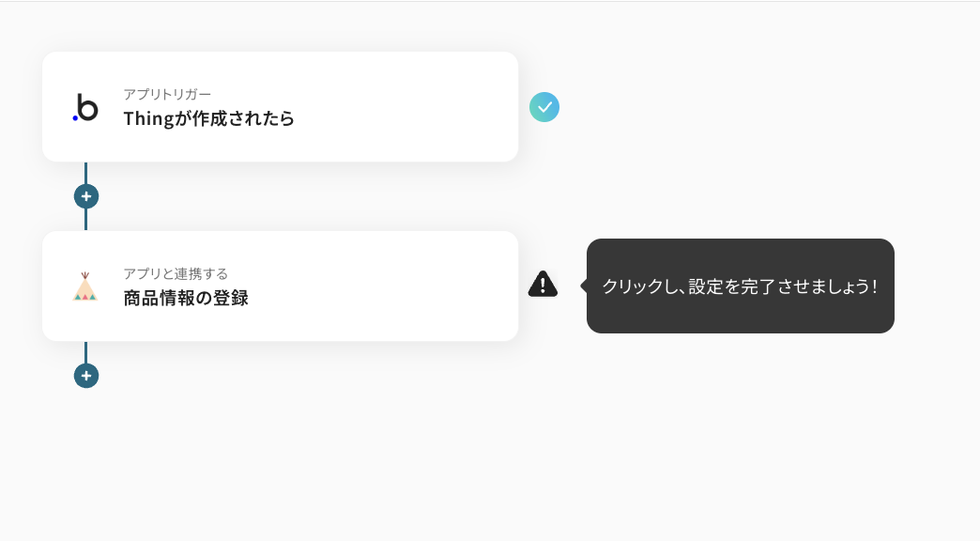
Task: Click the Bubble app logo icon
Action: click(85, 107)
